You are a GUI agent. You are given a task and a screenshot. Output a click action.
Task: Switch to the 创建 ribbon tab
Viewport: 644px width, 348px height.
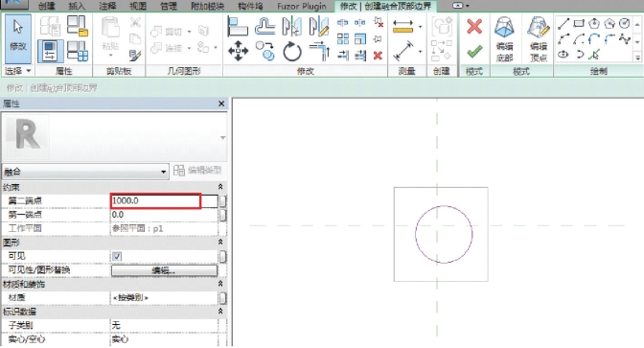coord(47,6)
